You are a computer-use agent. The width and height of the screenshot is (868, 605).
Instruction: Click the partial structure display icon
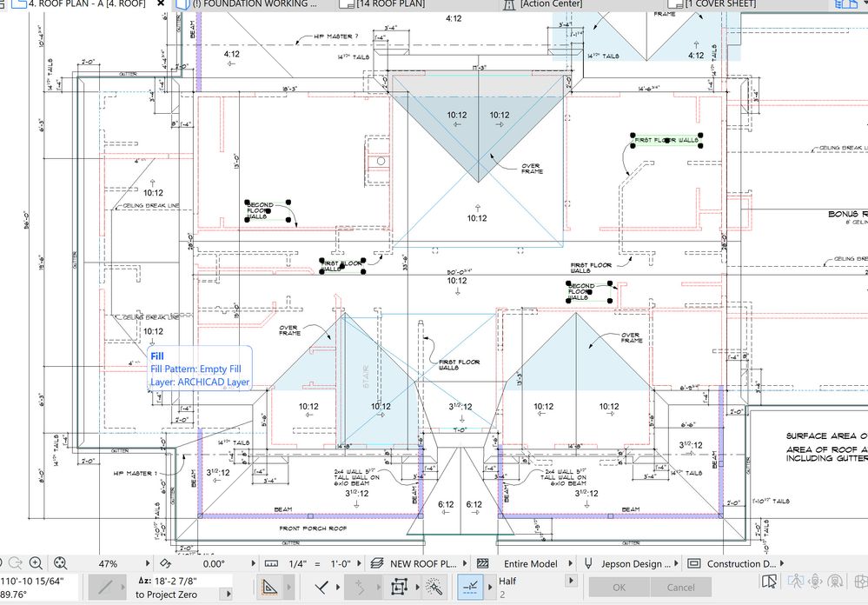coord(483,563)
